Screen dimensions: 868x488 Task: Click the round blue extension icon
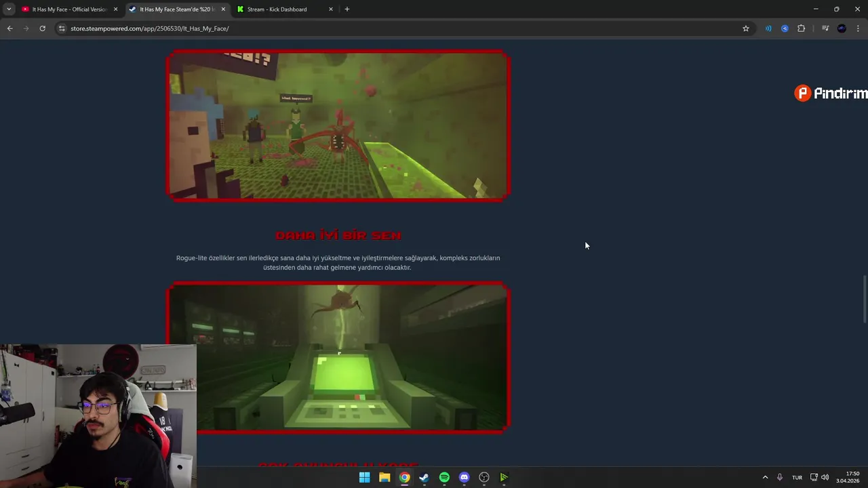pos(785,28)
